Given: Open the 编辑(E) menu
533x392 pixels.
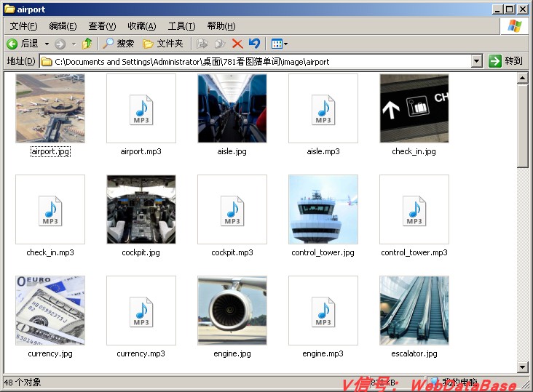Looking at the screenshot, I should click(x=63, y=26).
